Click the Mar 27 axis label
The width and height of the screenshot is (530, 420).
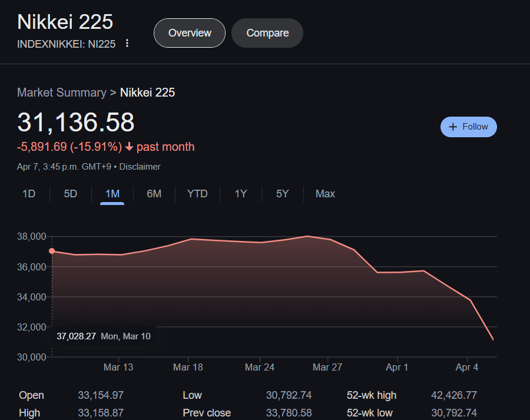click(327, 367)
